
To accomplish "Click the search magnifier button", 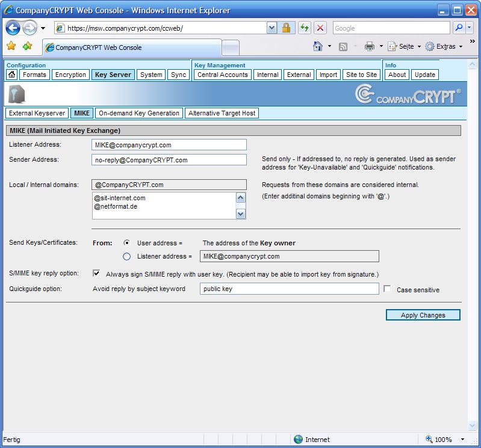I will coord(459,28).
